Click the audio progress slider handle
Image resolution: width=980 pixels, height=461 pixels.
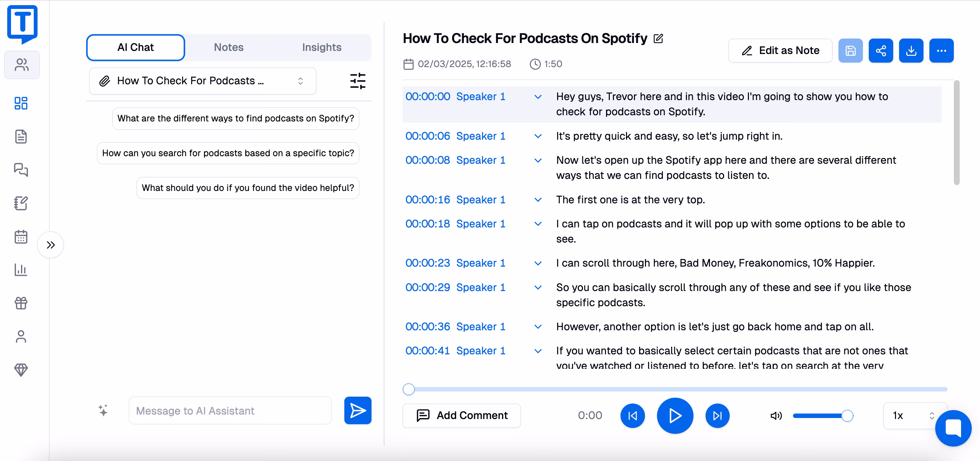tap(408, 389)
